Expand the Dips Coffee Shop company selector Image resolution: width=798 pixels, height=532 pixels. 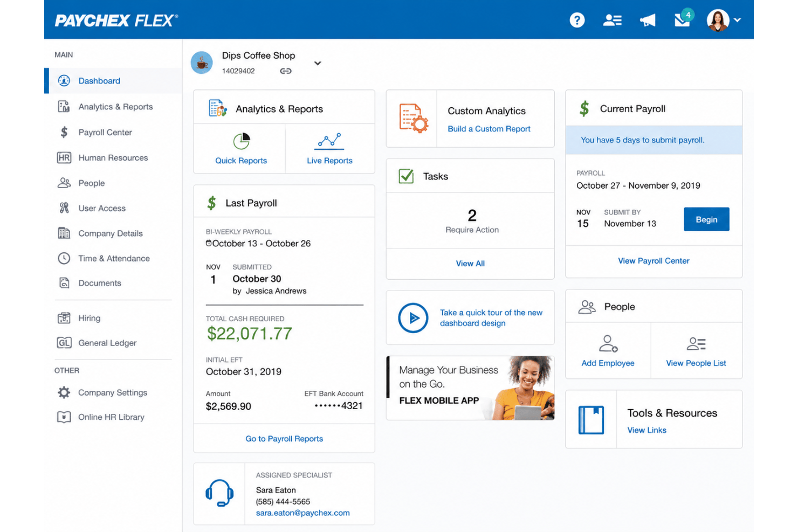pos(318,63)
